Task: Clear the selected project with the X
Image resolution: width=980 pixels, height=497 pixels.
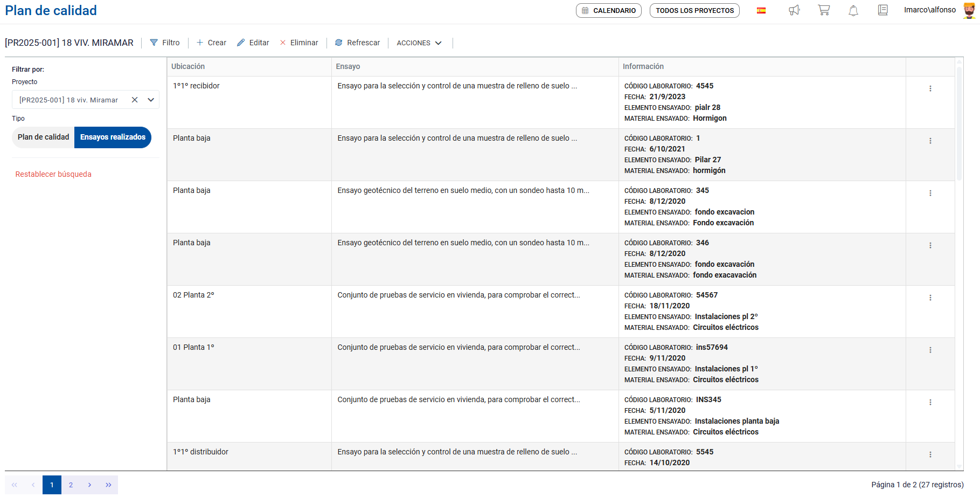Action: click(135, 100)
